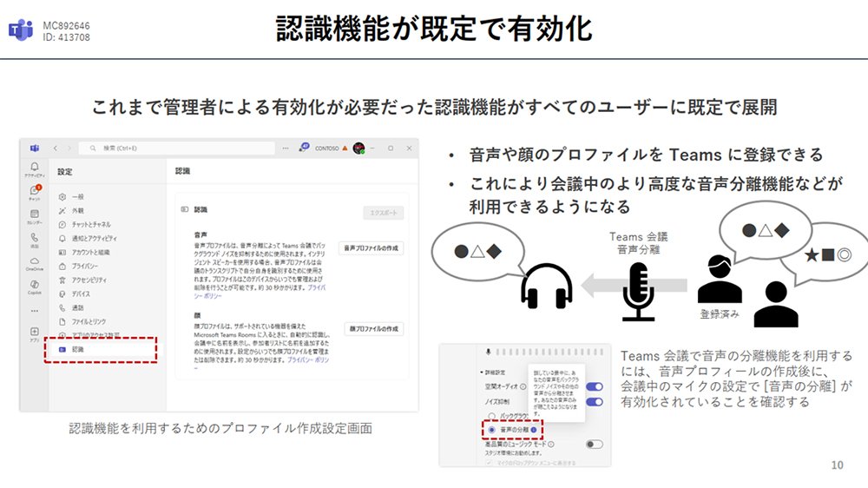The image size is (868, 488).
Task: Click the microphone level meter bar
Action: [x=549, y=352]
